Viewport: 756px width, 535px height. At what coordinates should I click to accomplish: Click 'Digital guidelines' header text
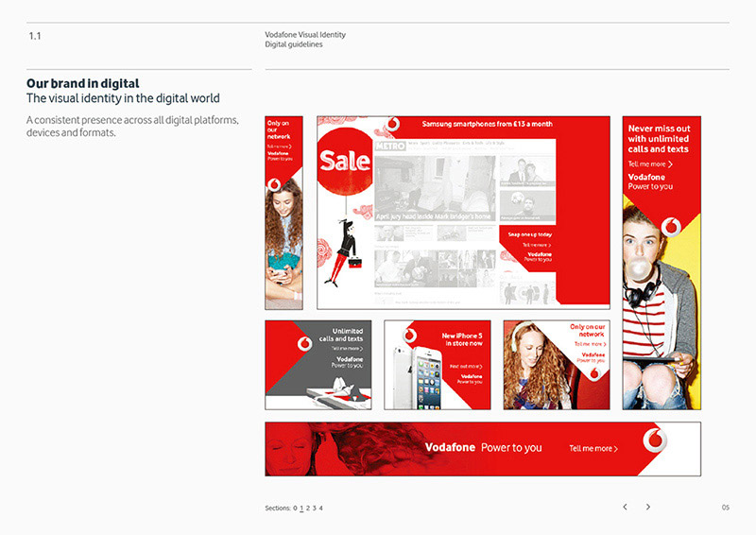pyautogui.click(x=294, y=44)
